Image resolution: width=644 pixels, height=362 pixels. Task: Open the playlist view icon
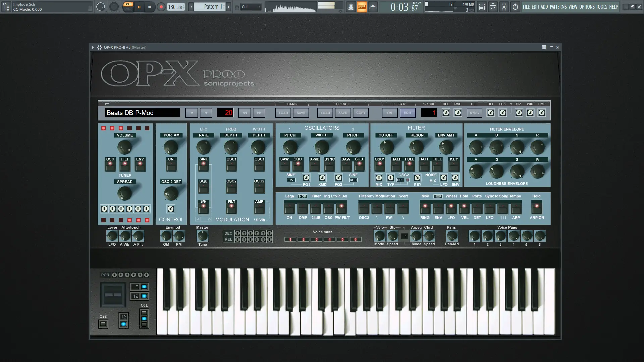[482, 7]
